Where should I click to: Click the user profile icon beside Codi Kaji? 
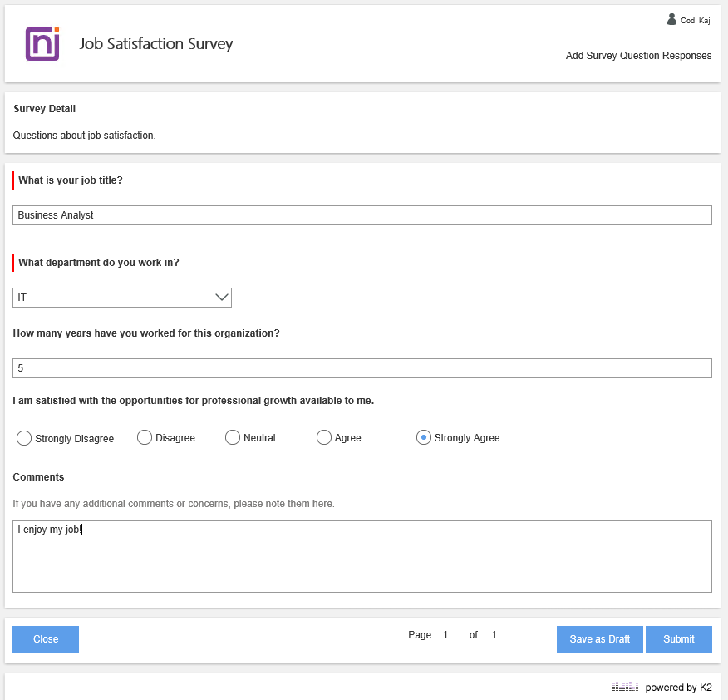click(672, 18)
